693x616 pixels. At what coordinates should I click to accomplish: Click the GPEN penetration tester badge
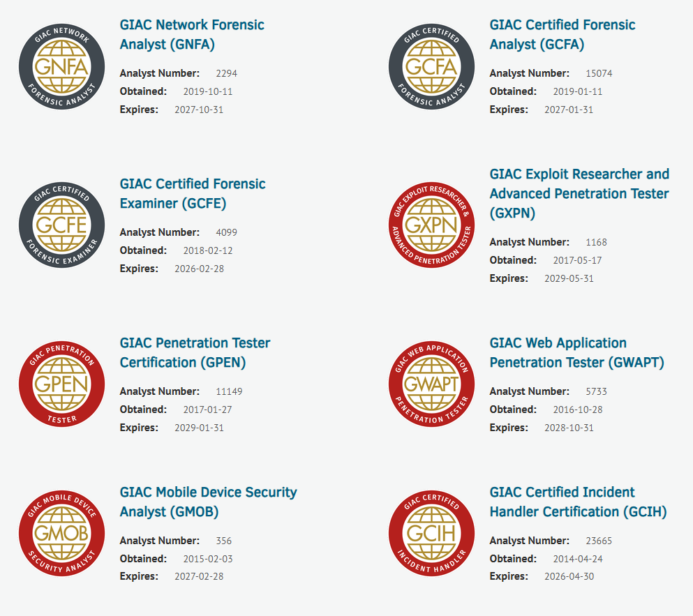[62, 384]
